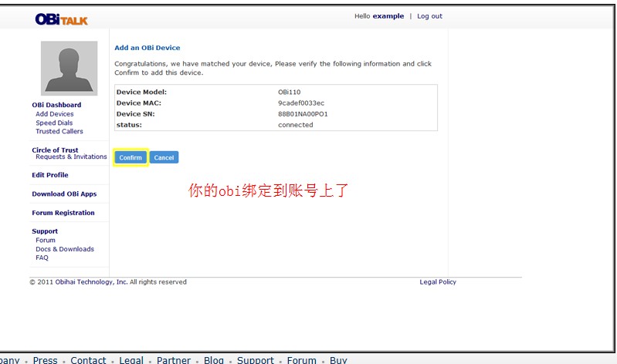Click Buy in bottom navigation
The image size is (617, 364).
pos(338,360)
